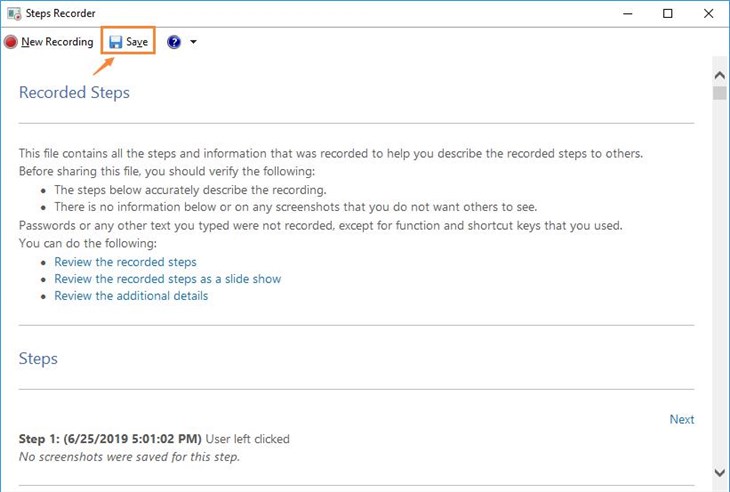
Task: Open the "Review the recorded steps" link
Action: click(x=125, y=262)
